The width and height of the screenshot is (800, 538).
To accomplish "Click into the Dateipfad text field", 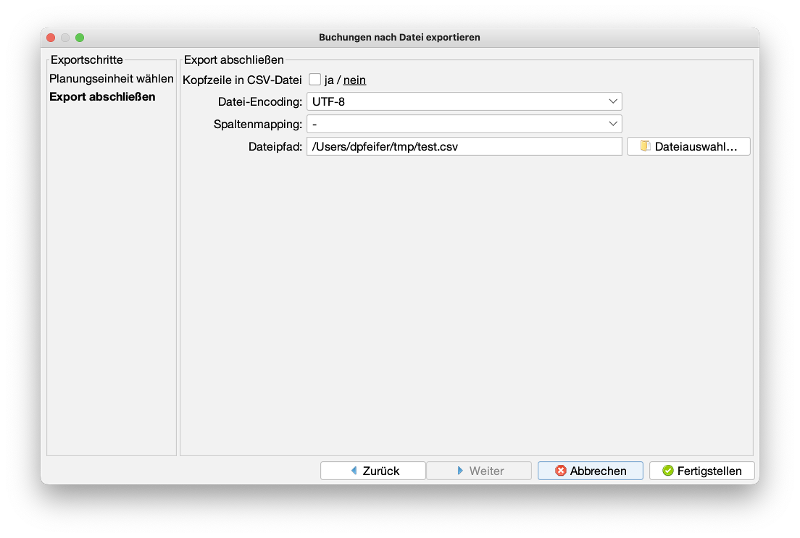I will (x=464, y=147).
